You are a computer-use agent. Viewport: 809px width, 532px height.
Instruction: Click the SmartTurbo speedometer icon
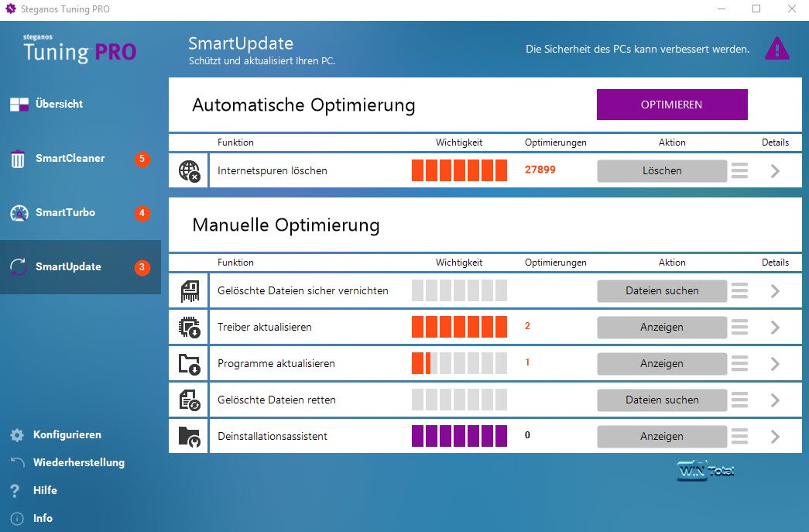(19, 213)
